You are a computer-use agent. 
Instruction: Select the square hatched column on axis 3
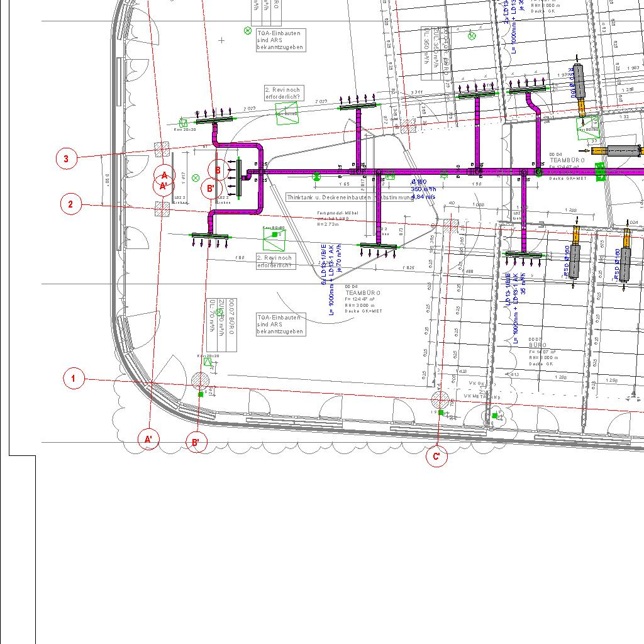point(162,149)
